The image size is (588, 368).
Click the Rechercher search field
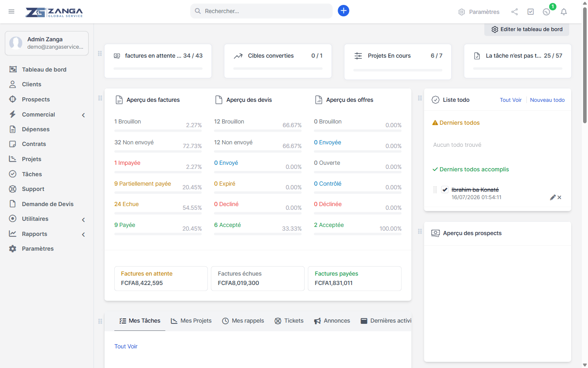point(261,11)
